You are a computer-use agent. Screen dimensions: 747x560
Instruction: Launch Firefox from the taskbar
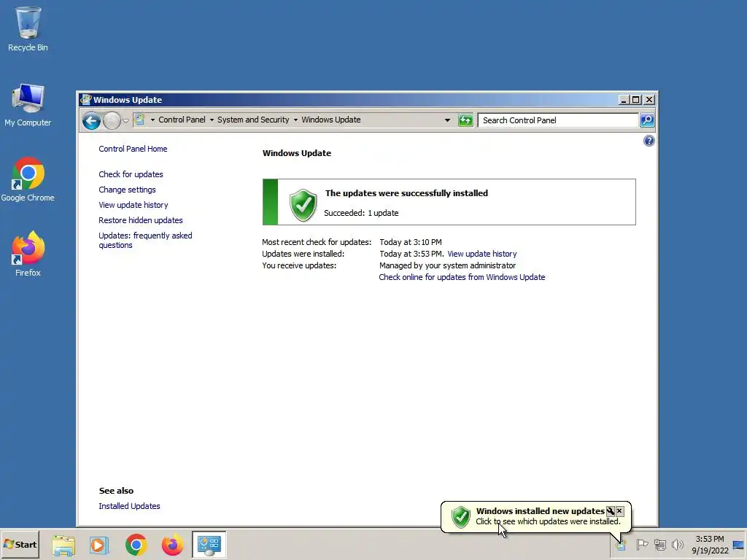(172, 545)
